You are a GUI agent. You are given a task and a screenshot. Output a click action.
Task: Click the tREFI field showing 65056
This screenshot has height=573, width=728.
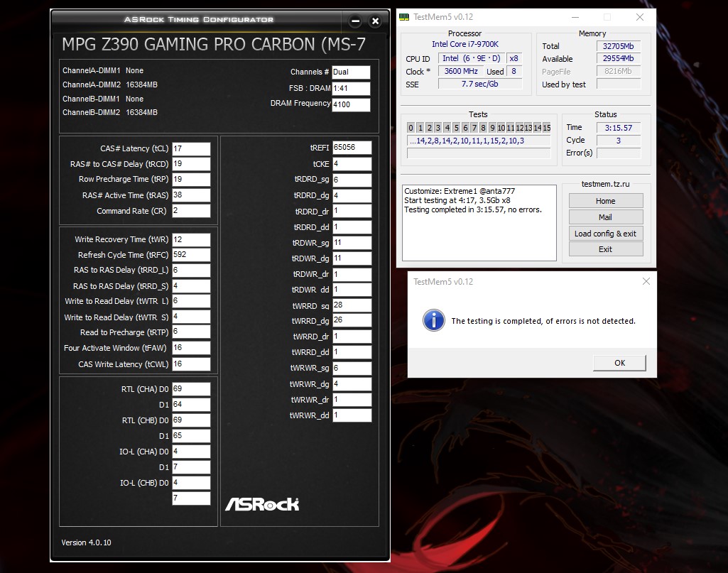(352, 148)
